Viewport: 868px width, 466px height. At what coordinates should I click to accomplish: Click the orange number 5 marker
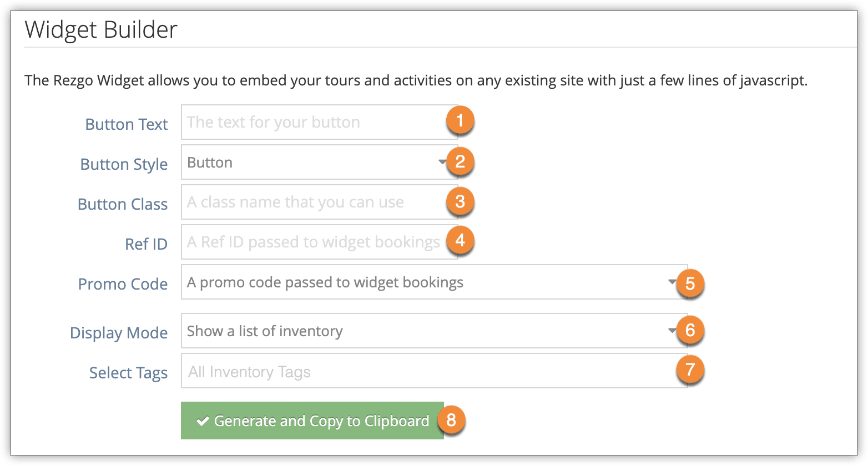[690, 283]
